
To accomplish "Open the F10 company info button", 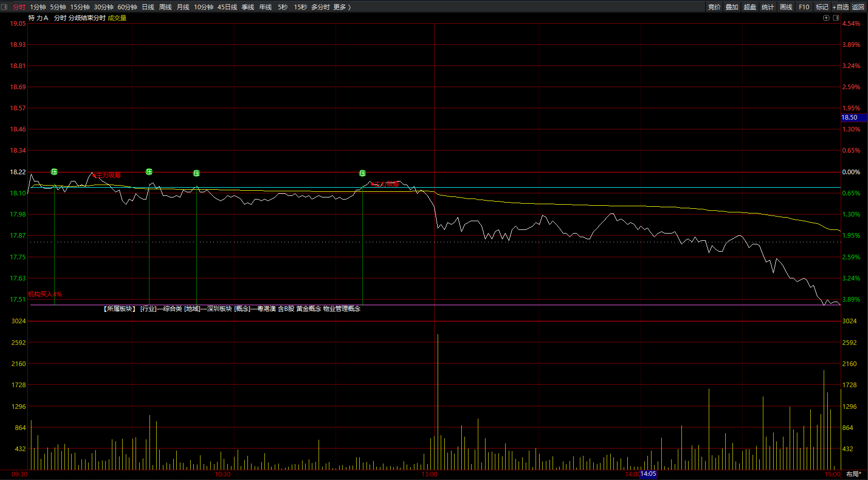I will pos(804,7).
